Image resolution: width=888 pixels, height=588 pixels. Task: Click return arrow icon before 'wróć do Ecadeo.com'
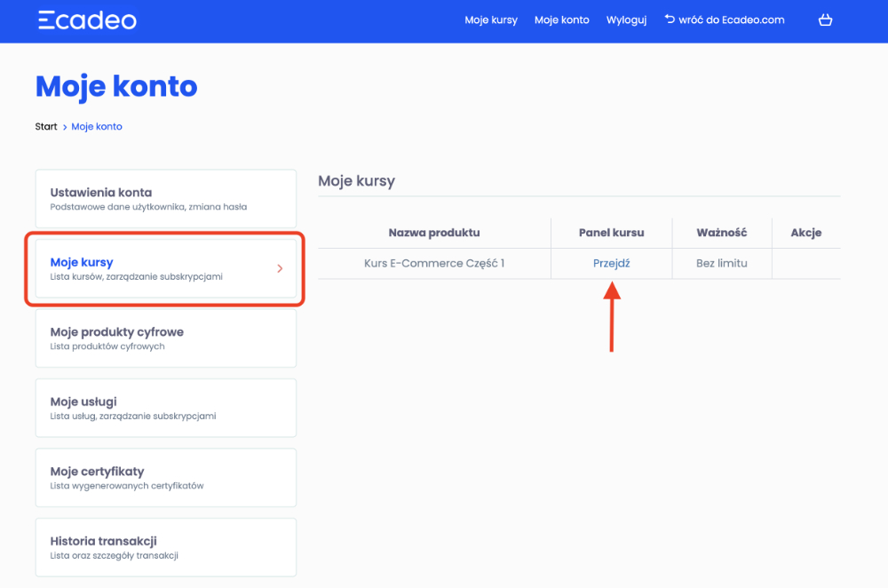tap(670, 19)
